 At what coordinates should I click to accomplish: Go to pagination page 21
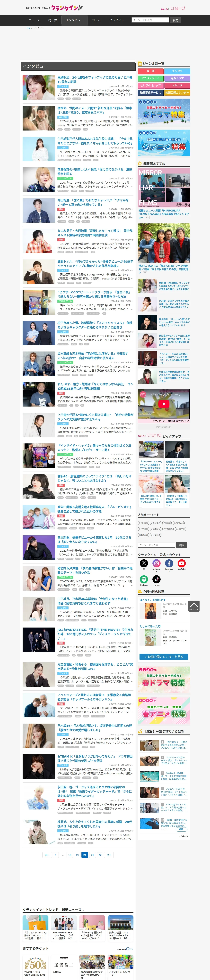92,855
